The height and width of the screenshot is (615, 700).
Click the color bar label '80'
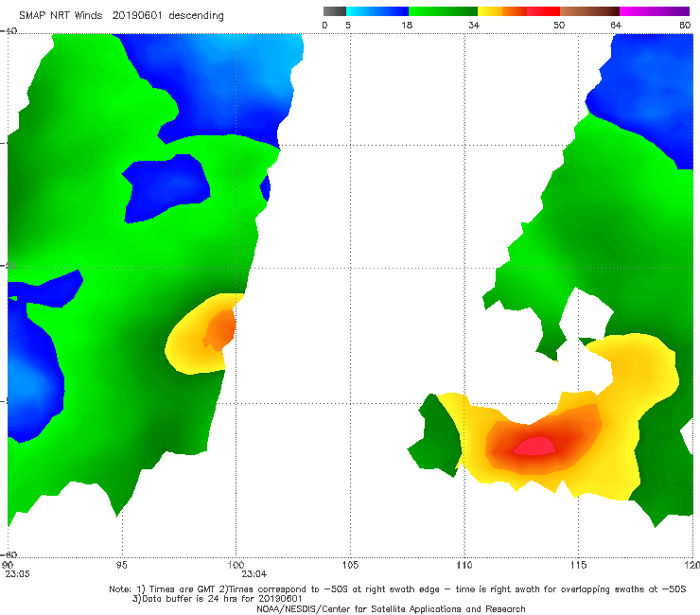coord(685,26)
